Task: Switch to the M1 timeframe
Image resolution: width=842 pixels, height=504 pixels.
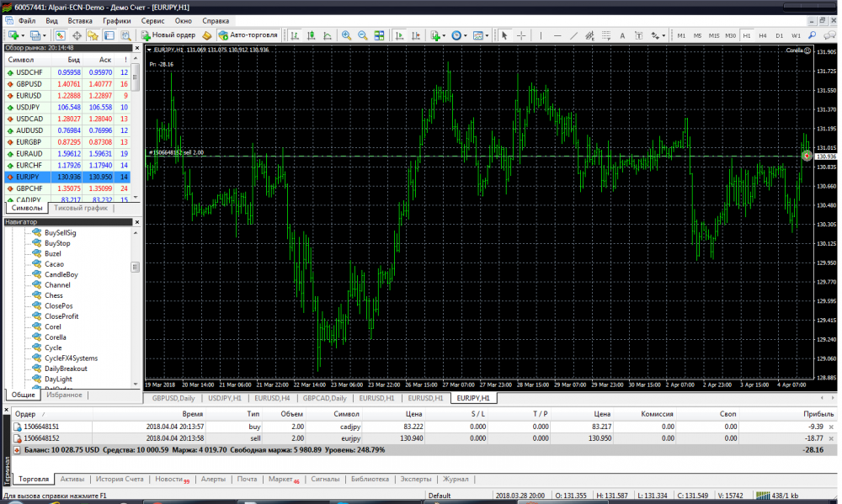Action: pos(681,35)
